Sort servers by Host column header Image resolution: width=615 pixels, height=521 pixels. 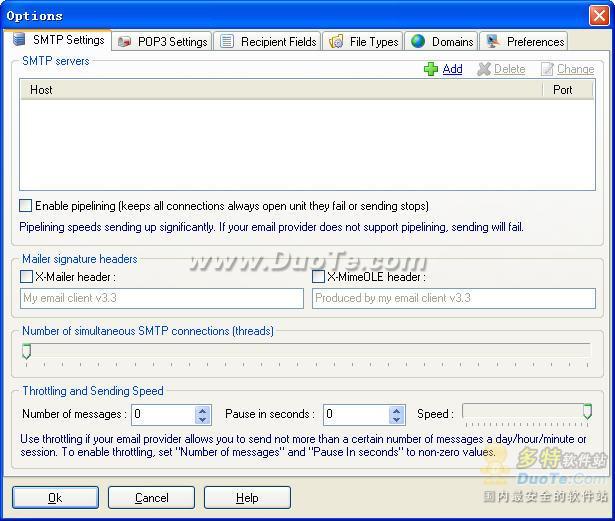(x=281, y=90)
